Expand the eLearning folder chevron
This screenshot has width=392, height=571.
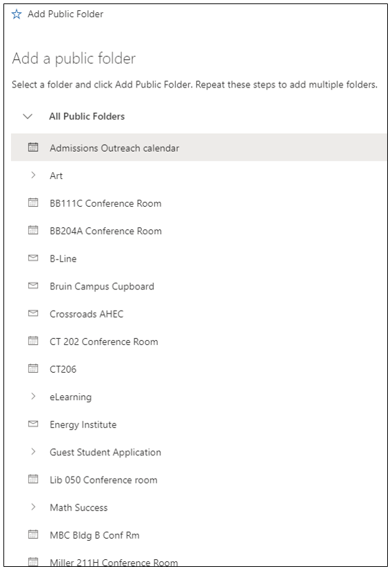coord(33,396)
